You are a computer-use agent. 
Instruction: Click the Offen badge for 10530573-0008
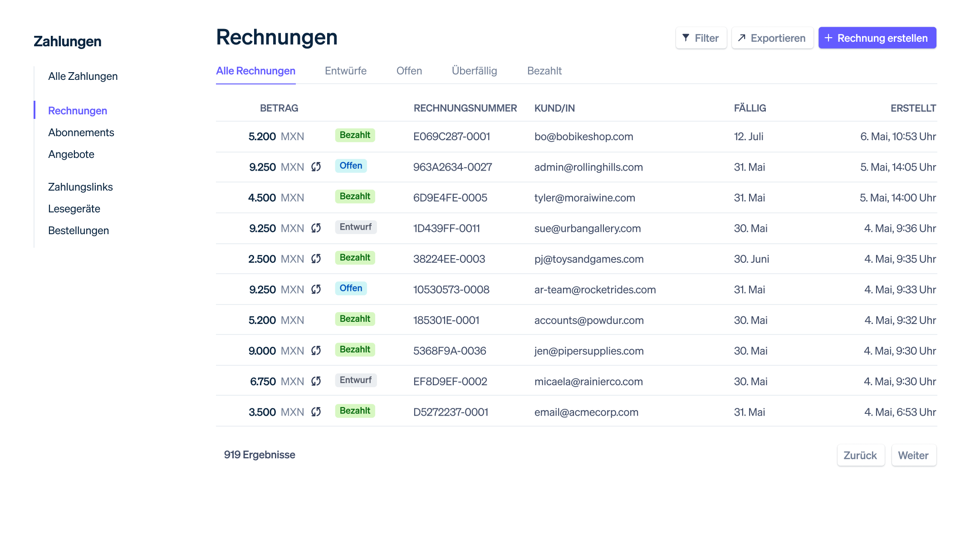[x=351, y=288]
